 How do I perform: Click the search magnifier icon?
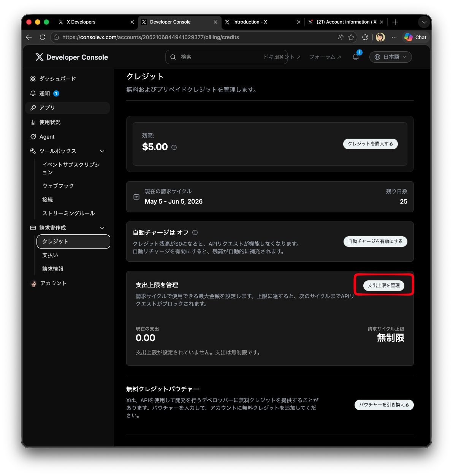[173, 57]
